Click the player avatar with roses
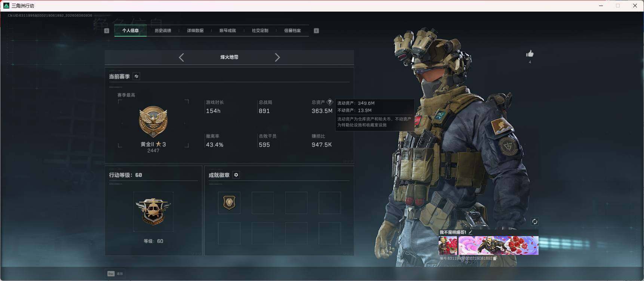Image resolution: width=644 pixels, height=281 pixels. click(448, 245)
